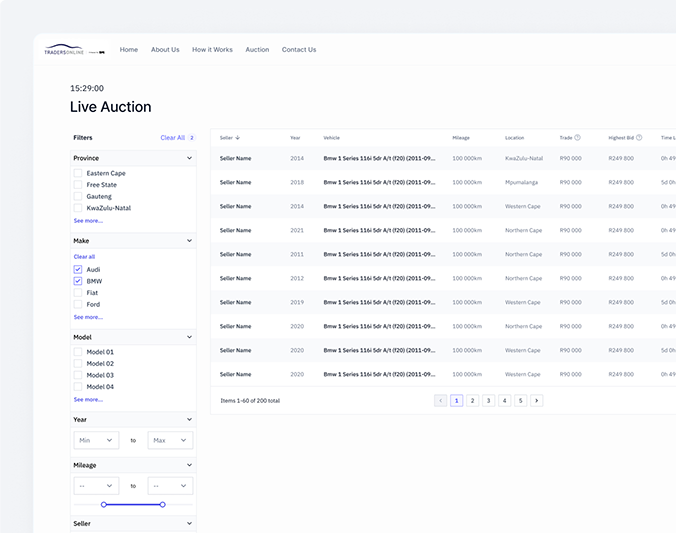This screenshot has height=533, width=676.
Task: Open the Year Max dropdown
Action: click(x=170, y=440)
